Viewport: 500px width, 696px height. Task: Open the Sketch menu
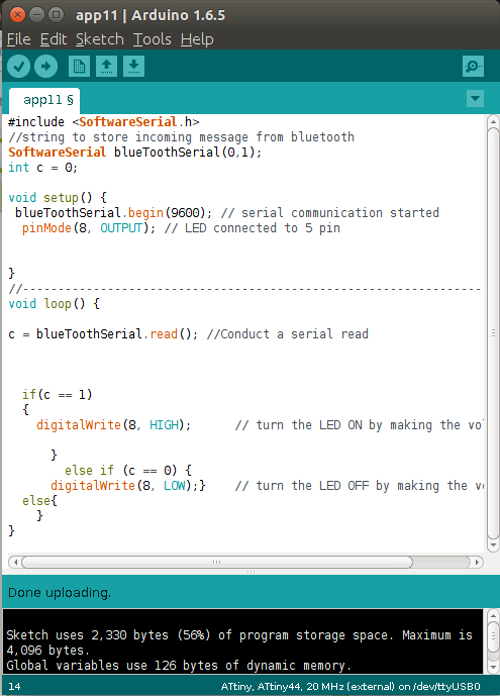click(100, 40)
